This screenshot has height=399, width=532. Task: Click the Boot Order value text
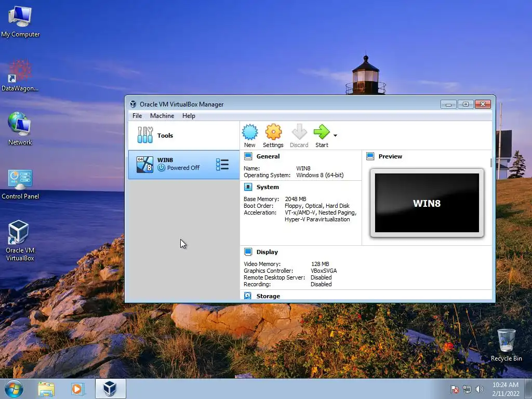(x=317, y=206)
